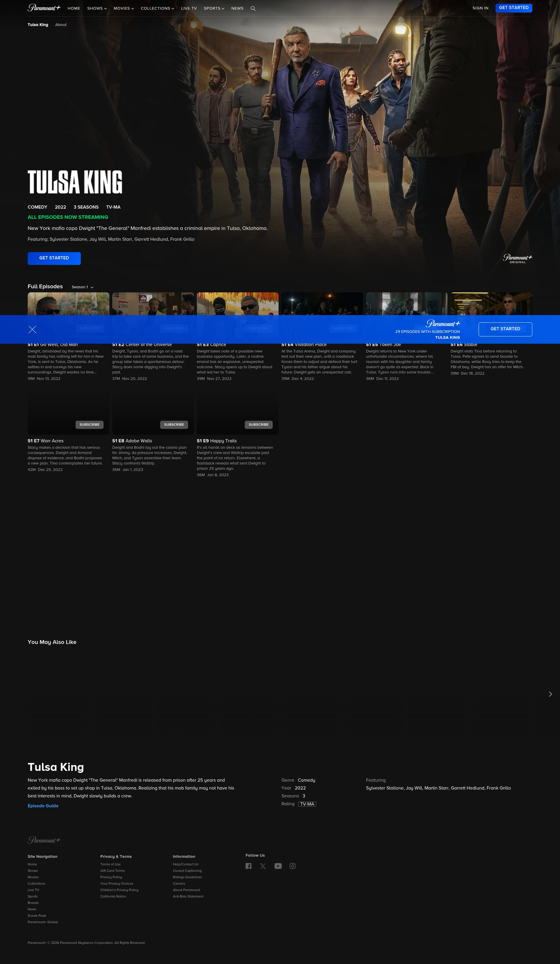Open News in top navigation
560x964 pixels.
tap(237, 8)
